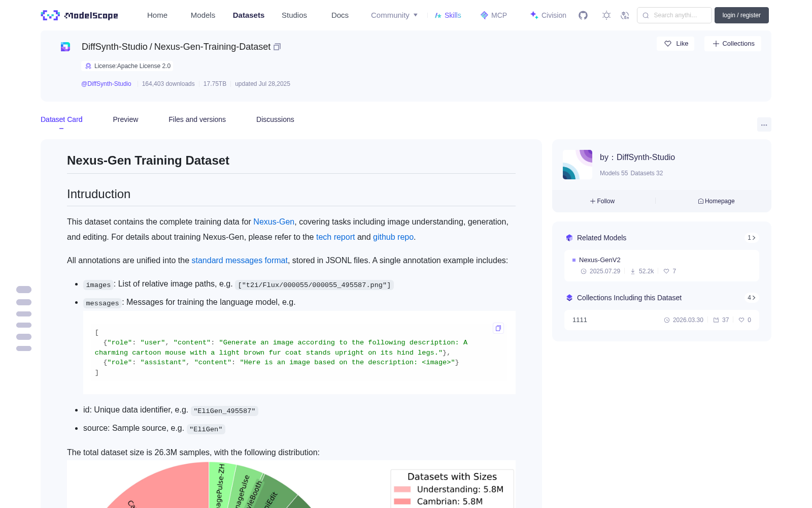Screen dimensions: 812x508
Task: Click the DiffSynth-Studio organization avatar
Action: coord(578,165)
